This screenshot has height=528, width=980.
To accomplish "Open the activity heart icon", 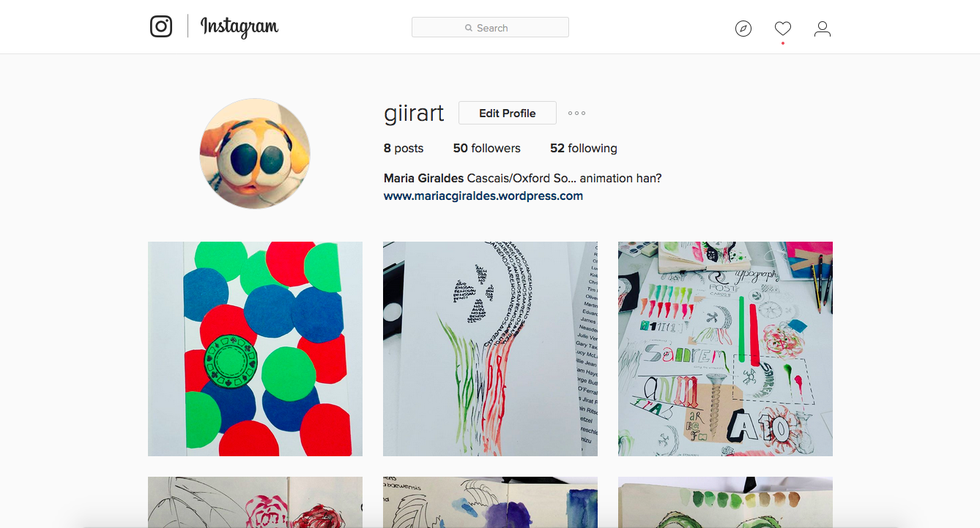I will 783,29.
